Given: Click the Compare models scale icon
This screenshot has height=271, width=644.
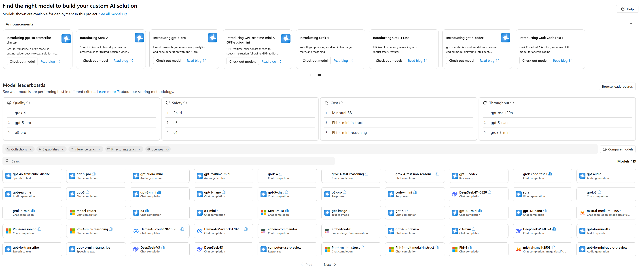Looking at the screenshot, I should click(x=605, y=149).
